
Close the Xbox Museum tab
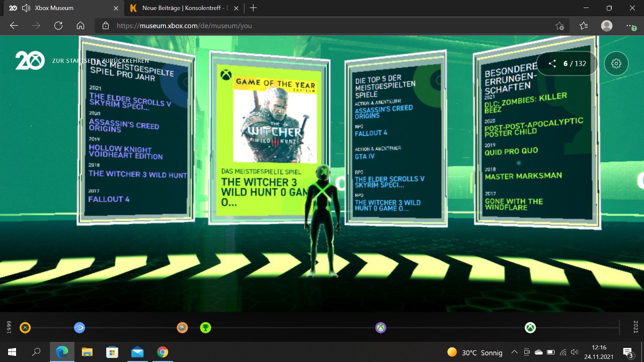tap(116, 8)
